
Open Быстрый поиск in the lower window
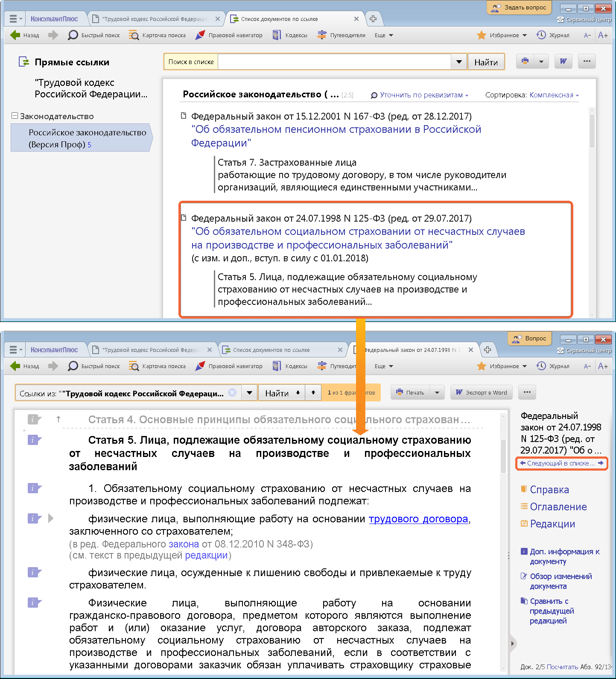click(93, 366)
